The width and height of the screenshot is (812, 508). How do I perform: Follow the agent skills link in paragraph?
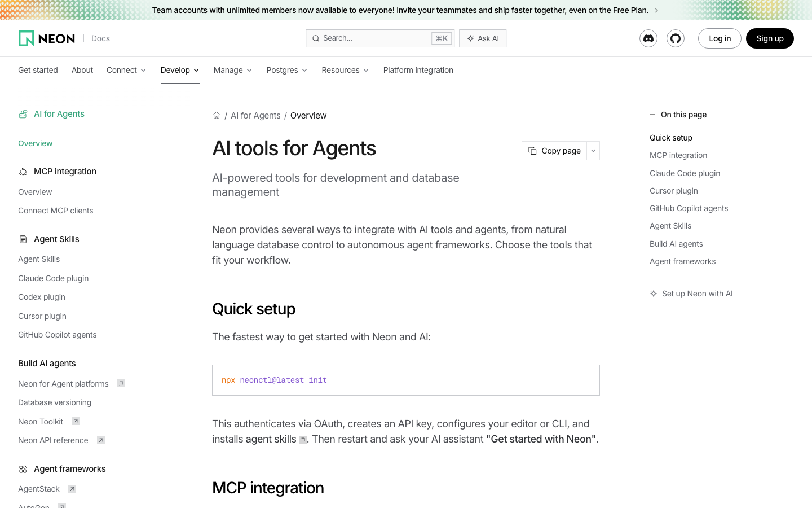271,439
